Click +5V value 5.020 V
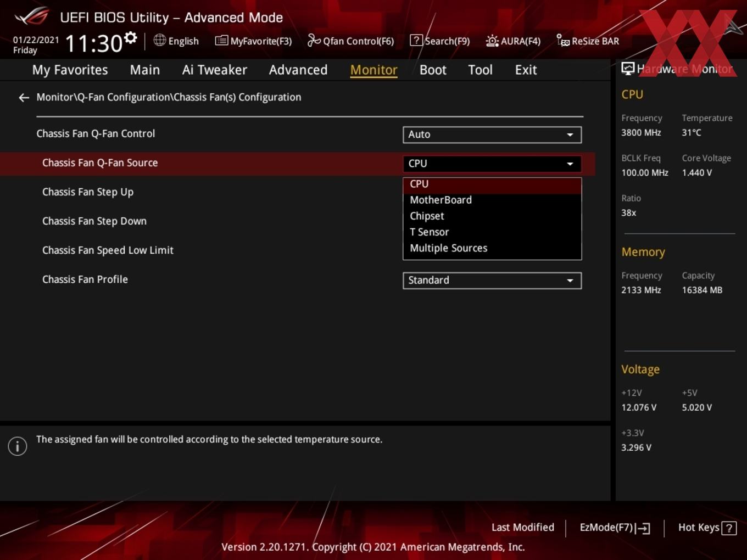Image resolution: width=747 pixels, height=560 pixels. [697, 408]
